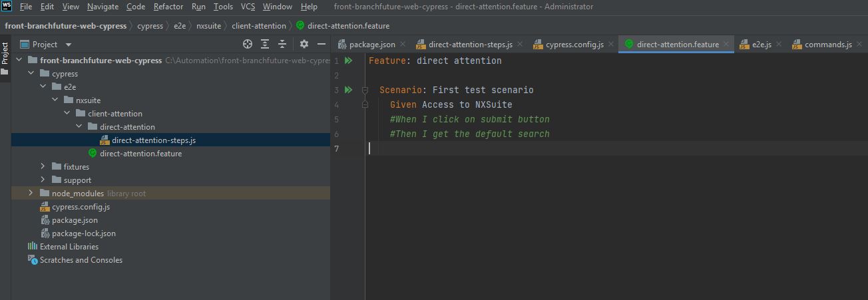Close the direct-attention.feature tab

tap(727, 45)
